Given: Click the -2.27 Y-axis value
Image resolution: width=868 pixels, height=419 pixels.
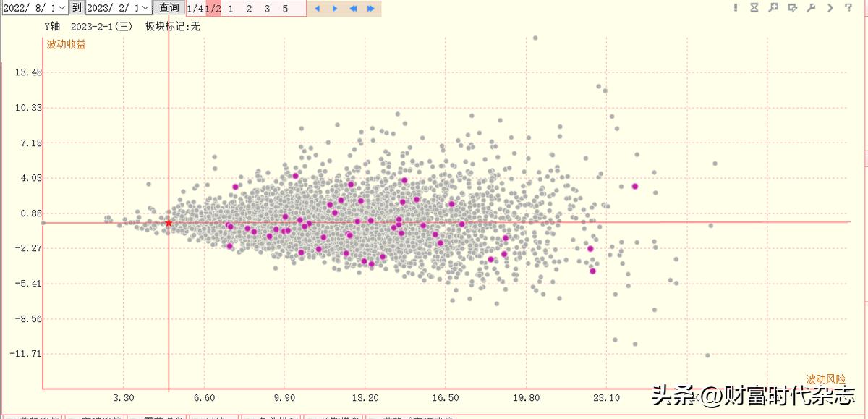Looking at the screenshot, I should pyautogui.click(x=30, y=248).
